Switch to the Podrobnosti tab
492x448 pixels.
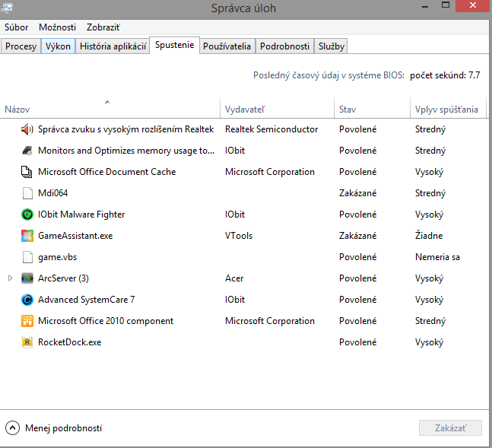point(284,46)
